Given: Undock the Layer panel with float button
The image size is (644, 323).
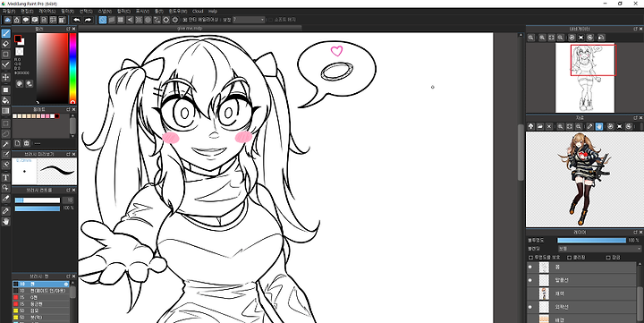Looking at the screenshot, I should tap(635, 233).
